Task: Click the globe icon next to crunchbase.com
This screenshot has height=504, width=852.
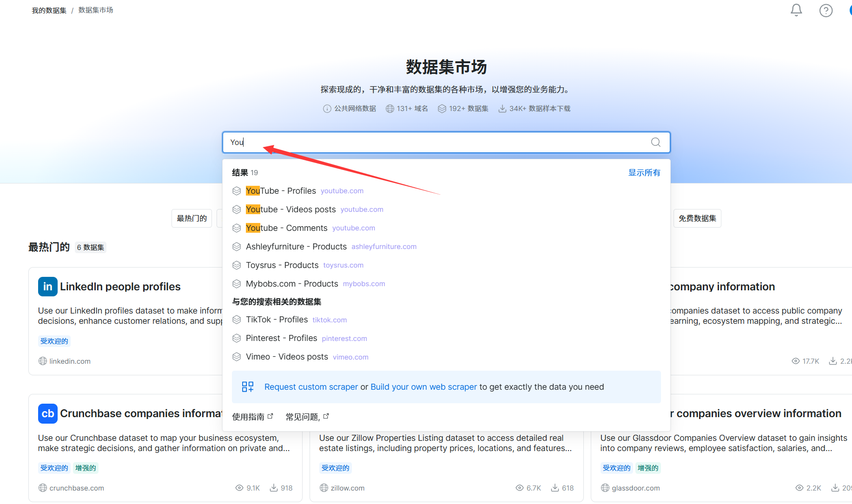Action: 43,488
